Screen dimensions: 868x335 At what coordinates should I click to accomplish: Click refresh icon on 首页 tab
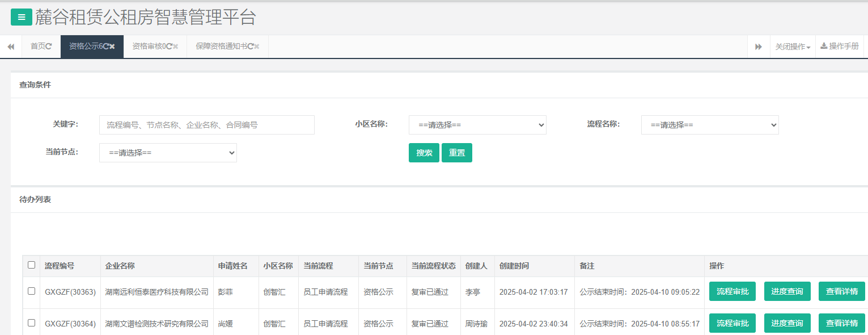pyautogui.click(x=49, y=47)
